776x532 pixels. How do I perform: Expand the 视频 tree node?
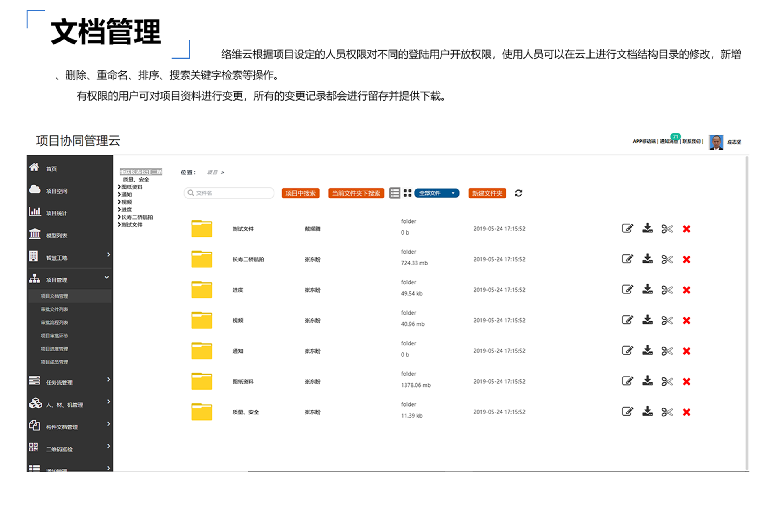[x=119, y=202]
